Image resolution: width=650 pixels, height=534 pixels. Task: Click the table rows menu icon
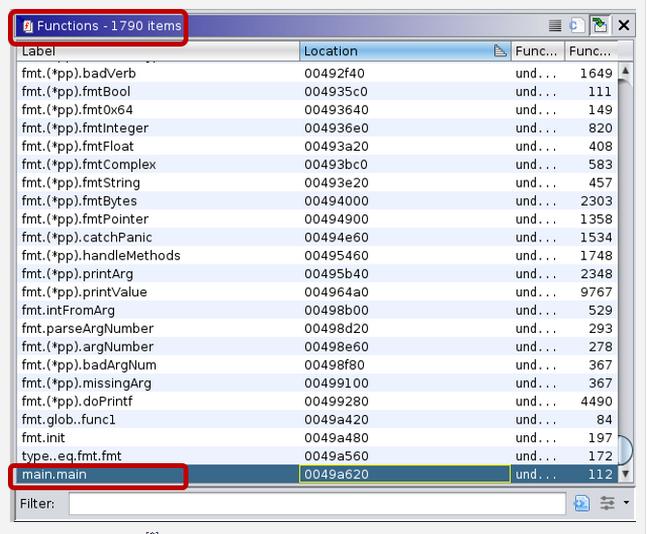555,26
